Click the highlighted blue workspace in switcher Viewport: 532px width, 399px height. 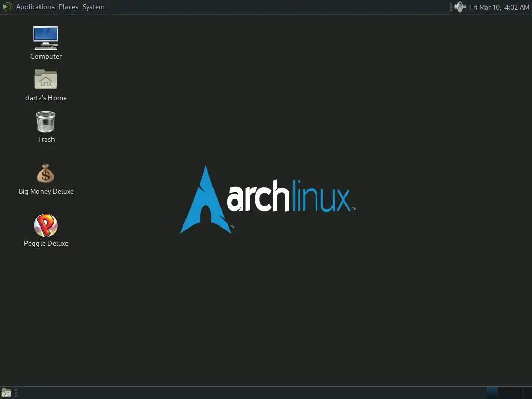pyautogui.click(x=492, y=393)
